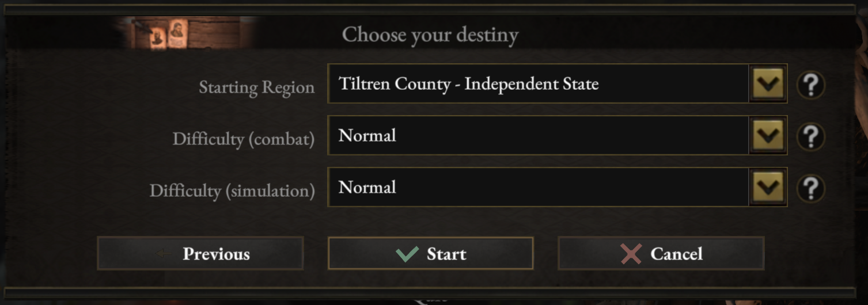The image size is (868, 305).
Task: Click the wanted posters thumbnail image
Action: coord(168,35)
